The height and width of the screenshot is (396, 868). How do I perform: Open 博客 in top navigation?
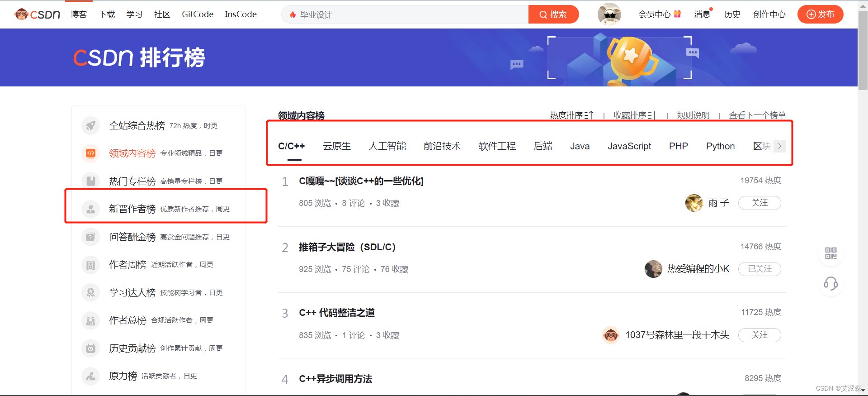coord(79,14)
